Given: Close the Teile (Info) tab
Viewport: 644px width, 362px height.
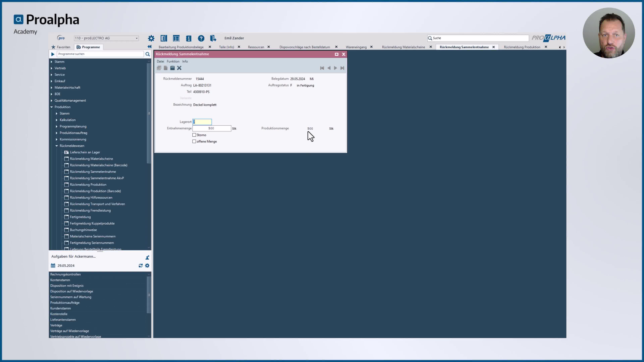Looking at the screenshot, I should (239, 47).
